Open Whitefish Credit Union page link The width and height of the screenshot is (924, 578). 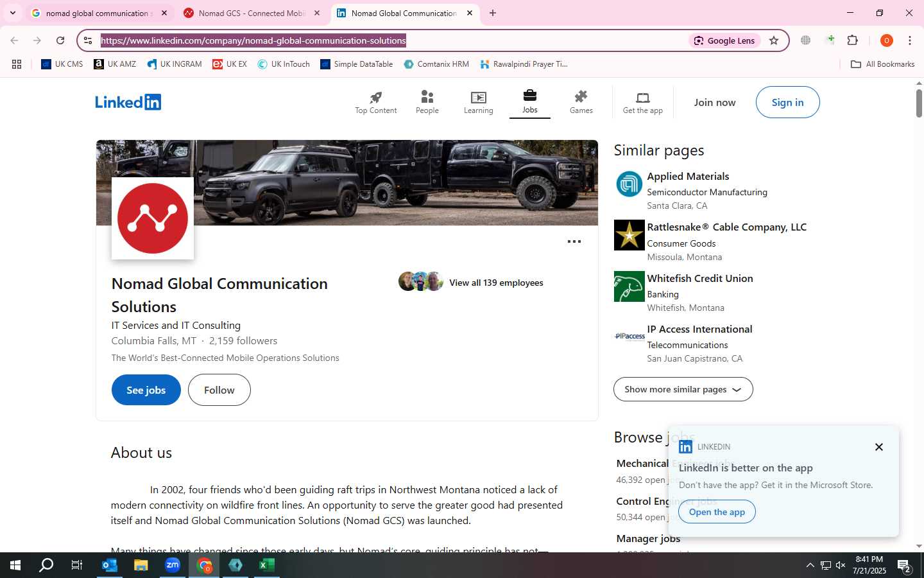[700, 278]
